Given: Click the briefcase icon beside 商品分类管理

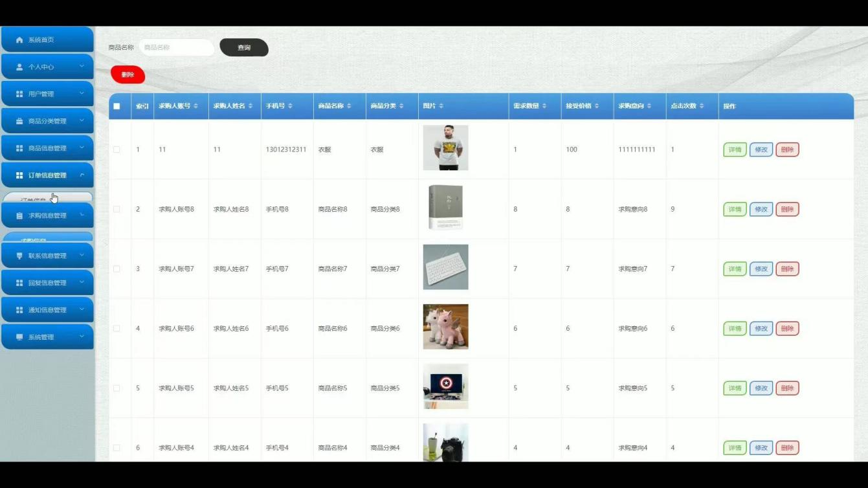Looking at the screenshot, I should coord(19,121).
